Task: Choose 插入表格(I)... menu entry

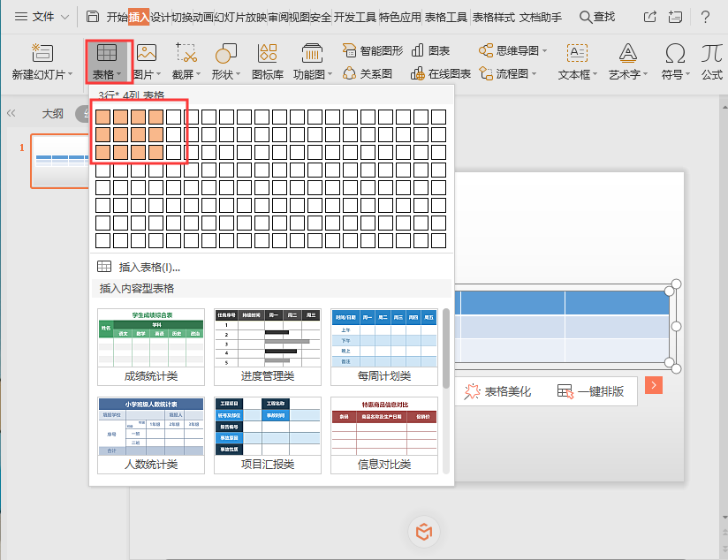Action: tap(148, 267)
